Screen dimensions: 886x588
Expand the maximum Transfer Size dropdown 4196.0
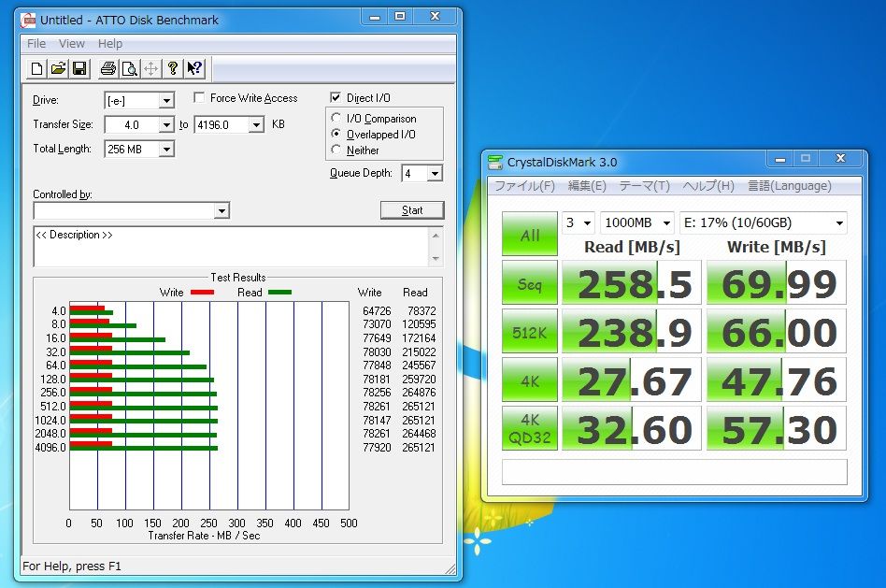click(x=256, y=124)
